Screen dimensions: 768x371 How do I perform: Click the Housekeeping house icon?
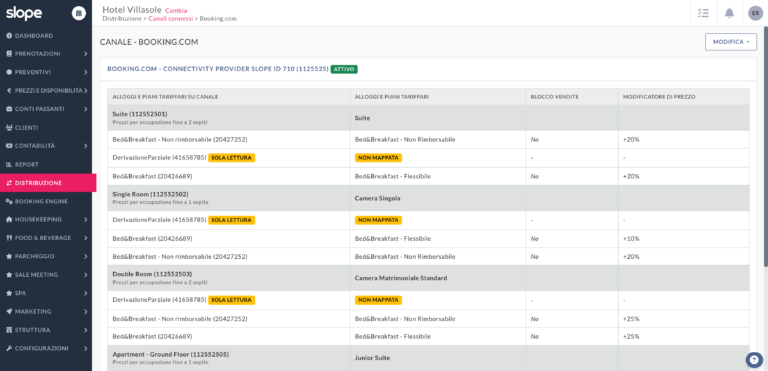9,220
